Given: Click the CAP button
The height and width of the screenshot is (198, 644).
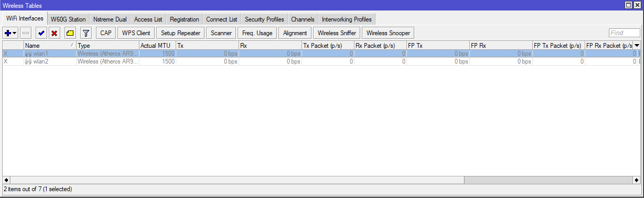Looking at the screenshot, I should coord(106,33).
